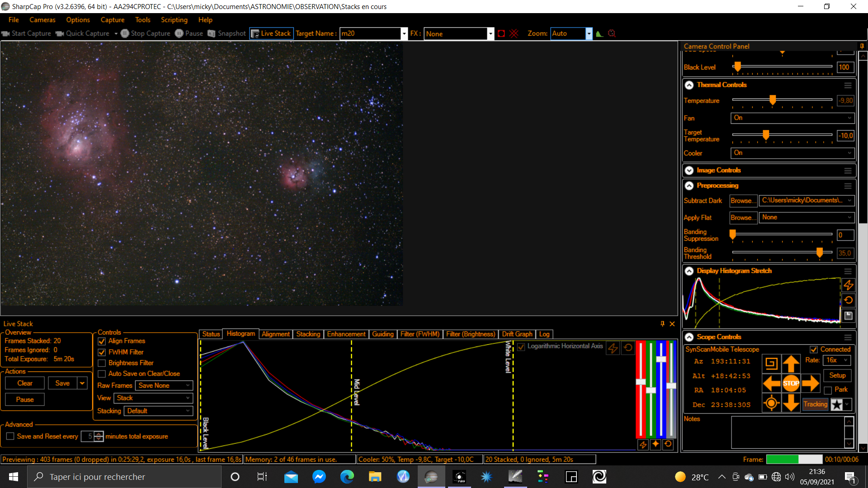868x488 pixels.
Task: Click the orange STOP telescope button
Action: click(791, 384)
